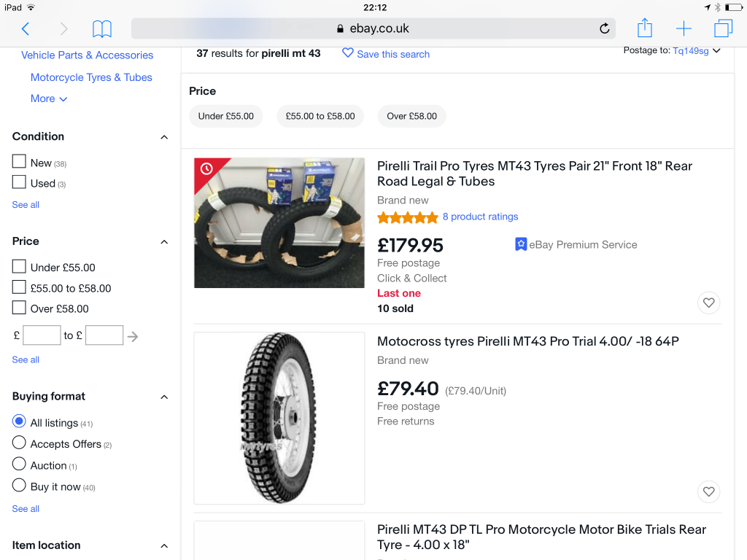Open the Pirelli Trail Pro tyres thumbnail
Image resolution: width=747 pixels, height=560 pixels.
point(279,222)
